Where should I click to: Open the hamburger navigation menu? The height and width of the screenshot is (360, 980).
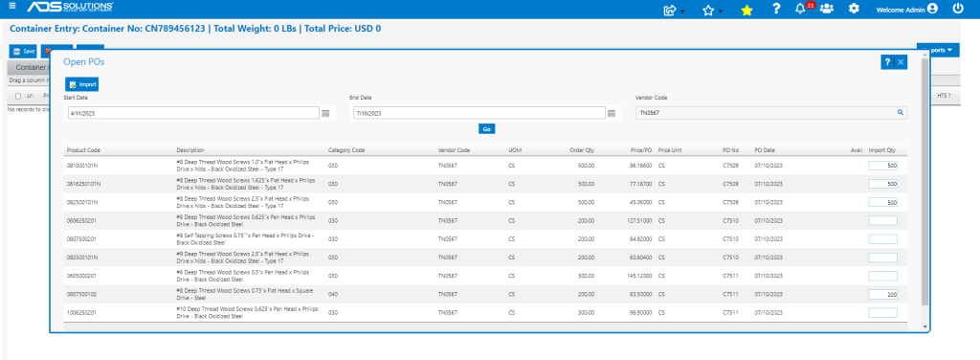12,7
